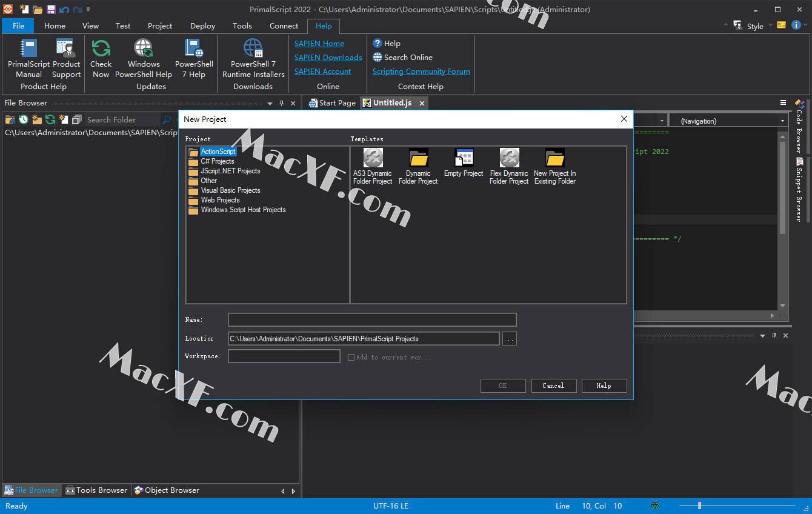Image resolution: width=812 pixels, height=514 pixels.
Task: Switch to the Test ribbon tab
Action: coord(123,25)
